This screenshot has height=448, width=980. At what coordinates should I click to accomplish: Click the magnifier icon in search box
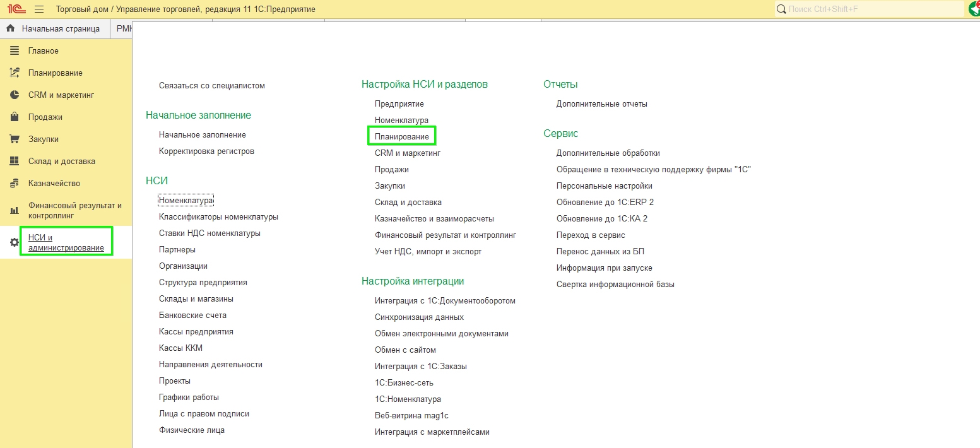(781, 9)
